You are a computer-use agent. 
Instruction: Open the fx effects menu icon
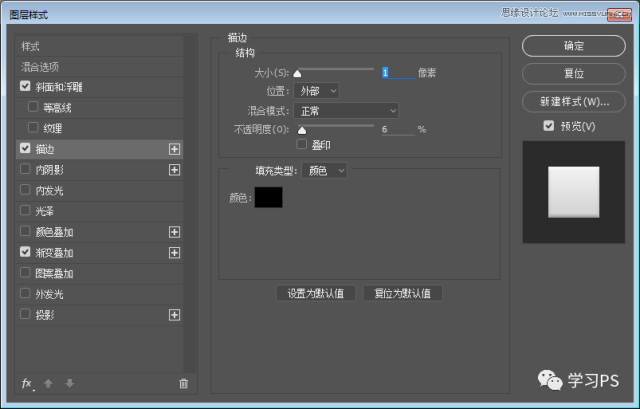[x=27, y=383]
